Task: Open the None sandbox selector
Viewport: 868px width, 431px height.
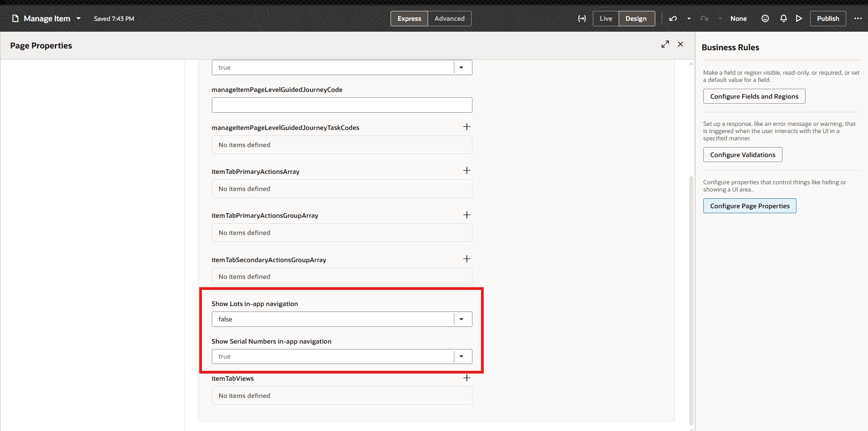Action: point(738,19)
